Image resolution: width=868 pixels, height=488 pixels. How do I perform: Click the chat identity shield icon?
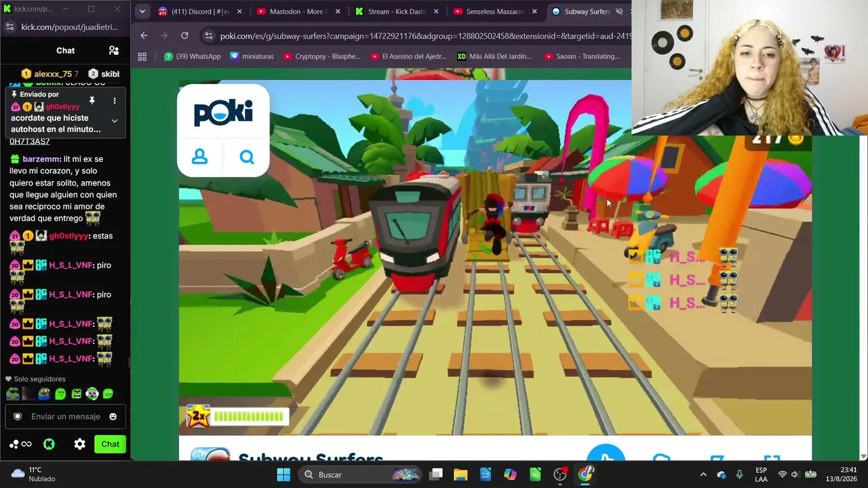tap(18, 417)
